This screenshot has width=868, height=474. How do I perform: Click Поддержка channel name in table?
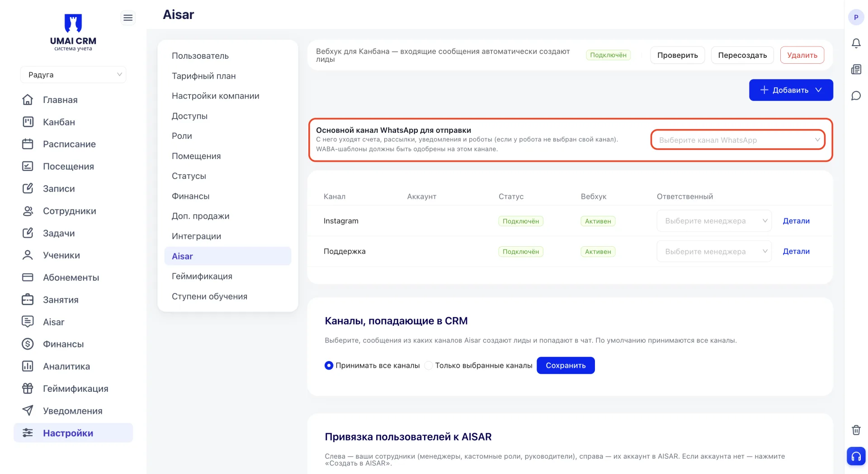click(x=344, y=251)
